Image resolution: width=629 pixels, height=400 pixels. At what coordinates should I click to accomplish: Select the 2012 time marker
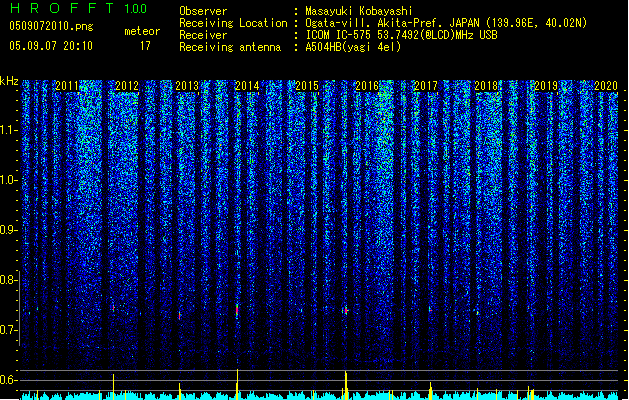[x=127, y=86]
